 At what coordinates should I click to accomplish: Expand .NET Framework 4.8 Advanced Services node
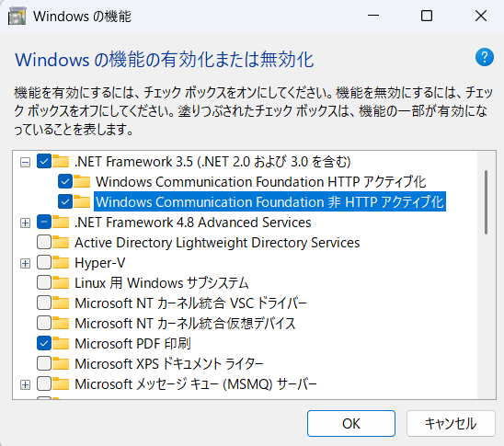point(25,223)
